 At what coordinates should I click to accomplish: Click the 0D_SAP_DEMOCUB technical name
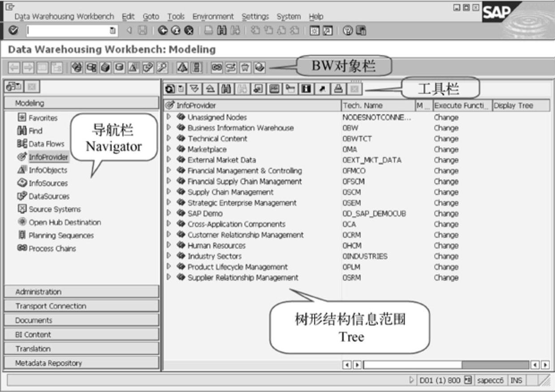pos(374,214)
